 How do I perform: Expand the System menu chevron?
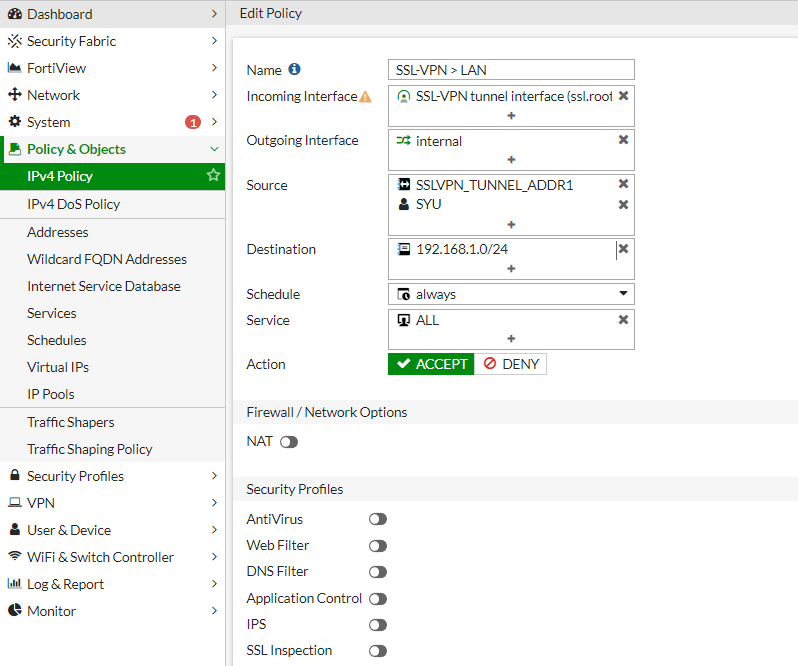[214, 122]
